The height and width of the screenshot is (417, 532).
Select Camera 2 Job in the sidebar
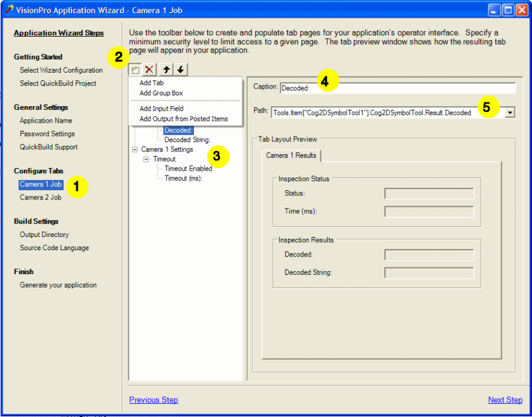point(40,196)
